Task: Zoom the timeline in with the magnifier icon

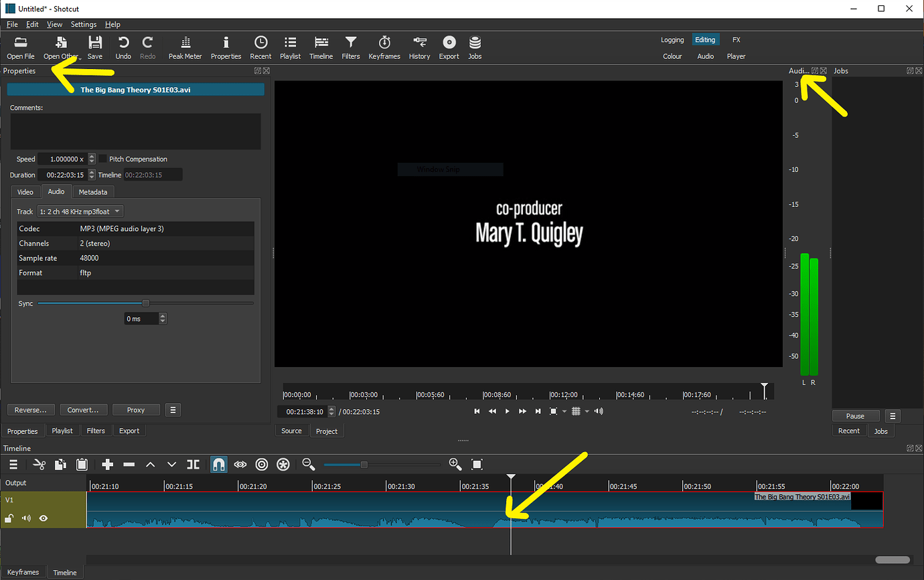Action: point(455,464)
